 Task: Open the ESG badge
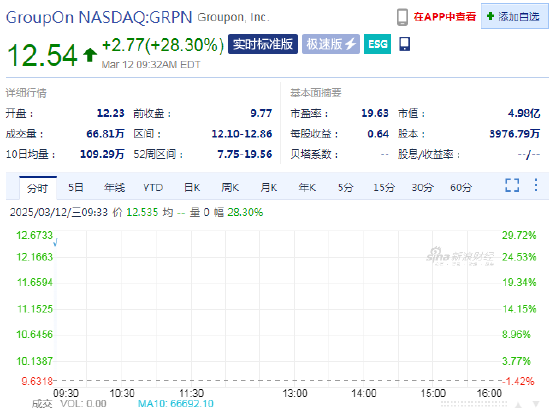[x=377, y=44]
